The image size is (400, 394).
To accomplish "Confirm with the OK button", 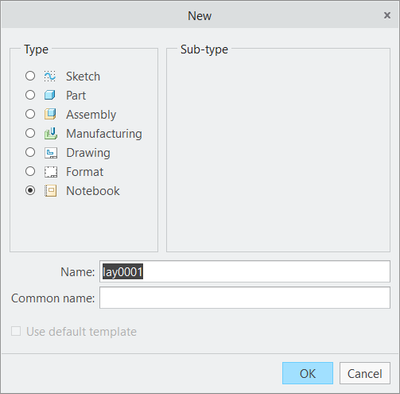I will [x=307, y=373].
